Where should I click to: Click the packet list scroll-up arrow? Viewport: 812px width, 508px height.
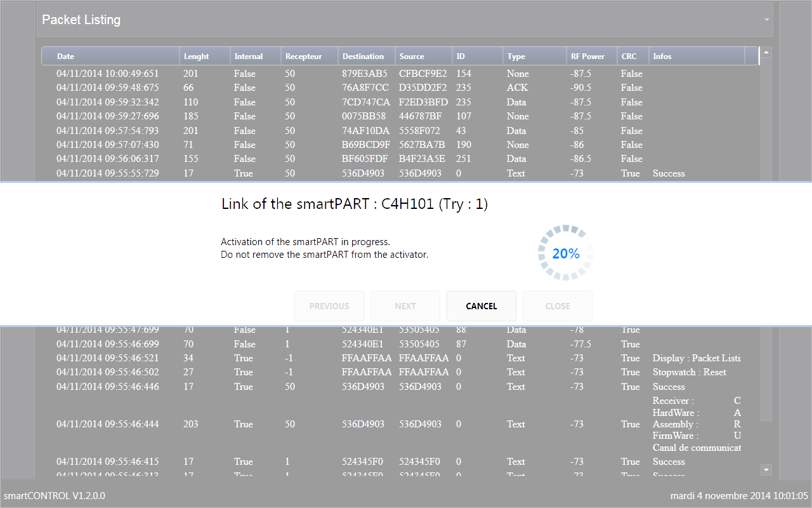tap(766, 53)
